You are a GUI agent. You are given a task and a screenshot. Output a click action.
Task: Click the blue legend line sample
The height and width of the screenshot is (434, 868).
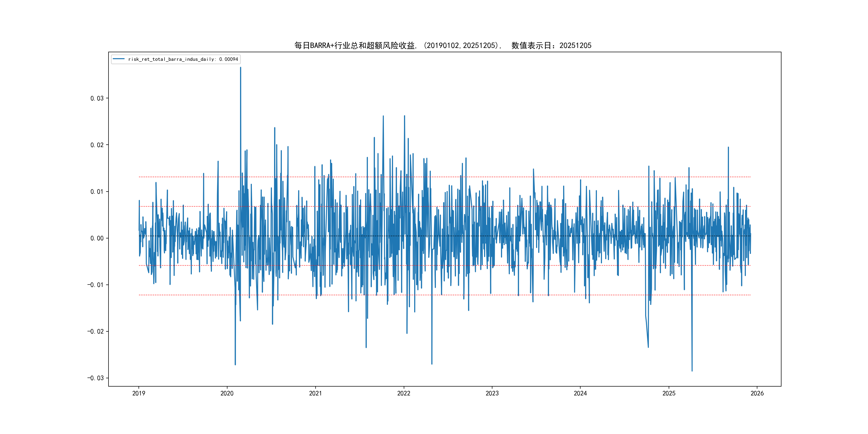point(119,59)
